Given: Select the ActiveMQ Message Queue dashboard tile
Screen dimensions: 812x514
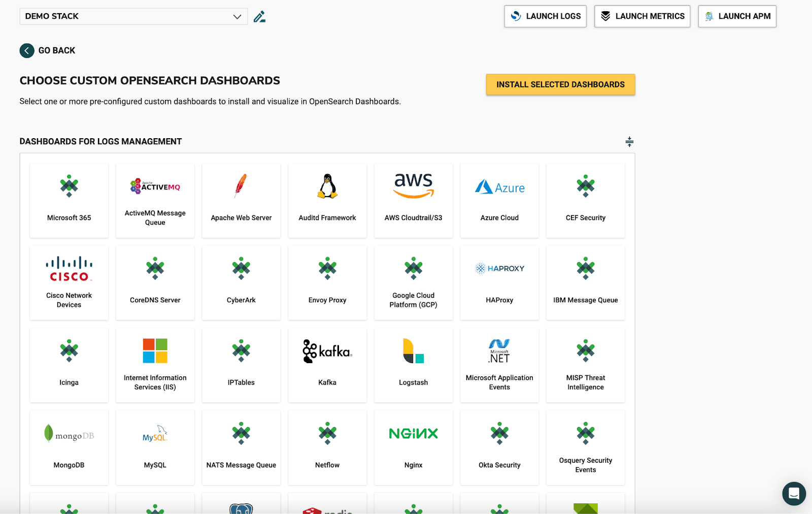Looking at the screenshot, I should click(155, 201).
